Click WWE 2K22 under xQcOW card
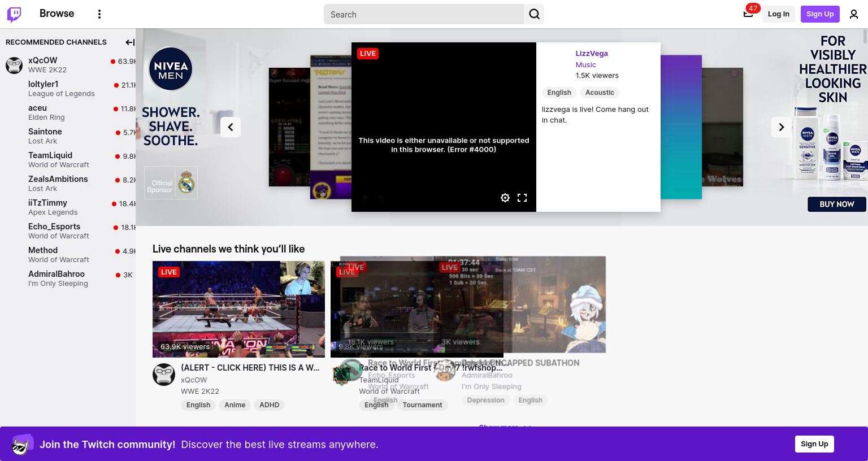 (x=200, y=392)
